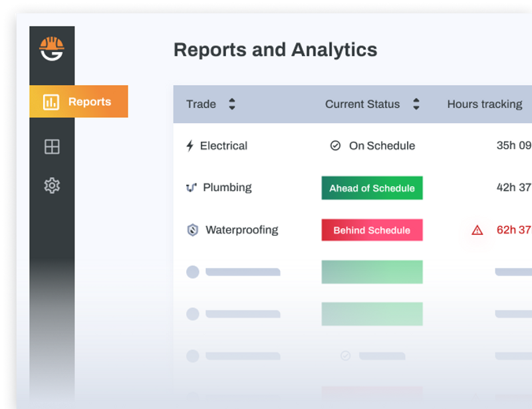Click the Electrical lightning bolt icon

(190, 146)
